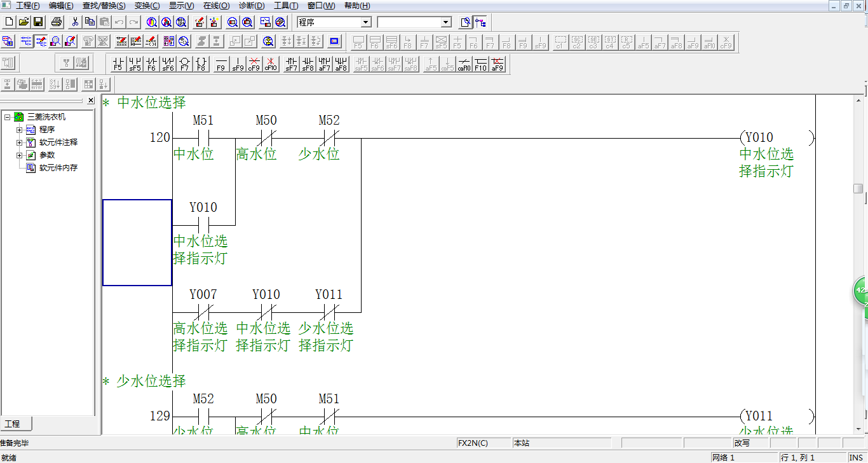Select the M50 高水位 normally closed contact at step 120
Viewport: 868px width, 463px height.
tap(266, 137)
